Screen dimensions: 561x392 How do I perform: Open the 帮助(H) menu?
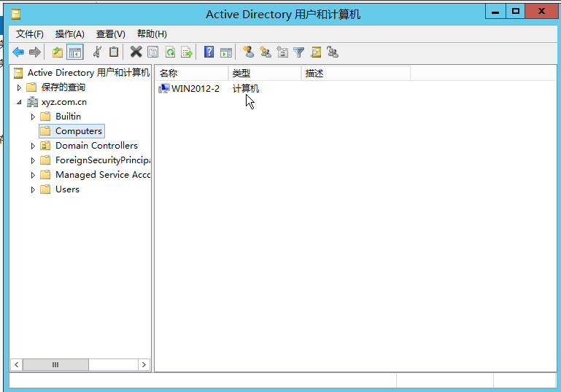tap(152, 34)
